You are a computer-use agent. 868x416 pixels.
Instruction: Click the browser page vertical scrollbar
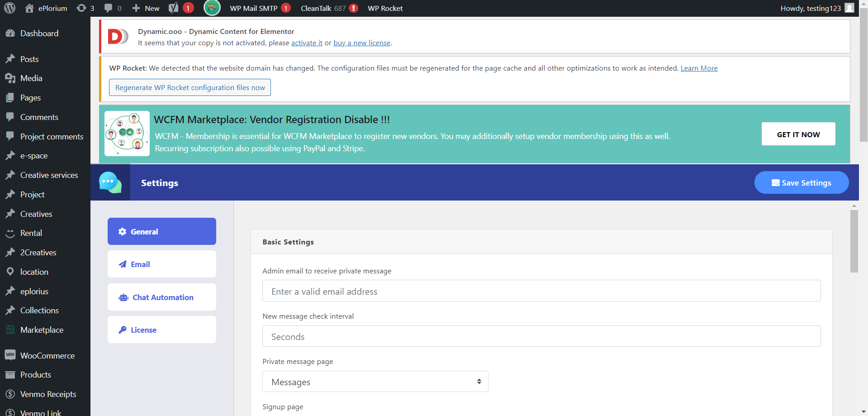coord(863,75)
